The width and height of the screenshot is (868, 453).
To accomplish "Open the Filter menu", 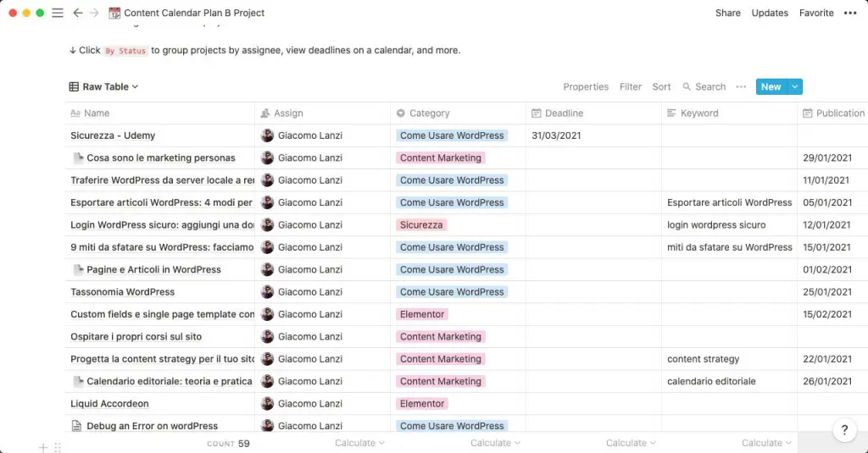I will click(x=631, y=87).
